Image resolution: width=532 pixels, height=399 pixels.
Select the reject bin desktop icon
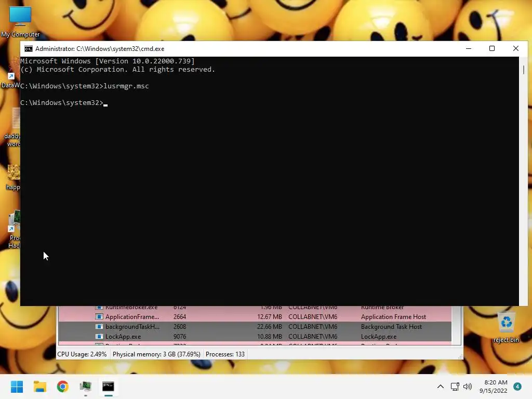(506, 328)
